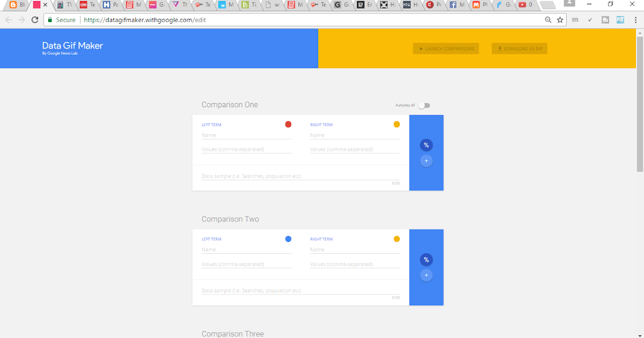The width and height of the screenshot is (644, 338).
Task: Toggle percent mode for Comparison One
Action: (x=426, y=145)
